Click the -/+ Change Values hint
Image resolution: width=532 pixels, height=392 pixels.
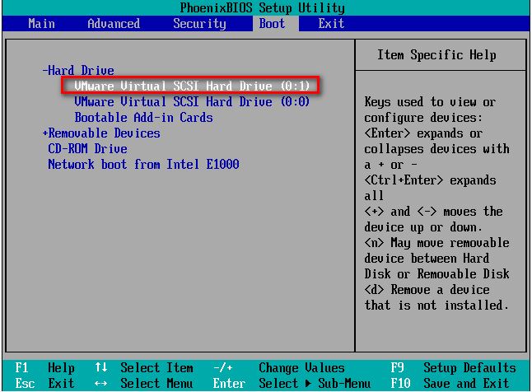coord(279,367)
